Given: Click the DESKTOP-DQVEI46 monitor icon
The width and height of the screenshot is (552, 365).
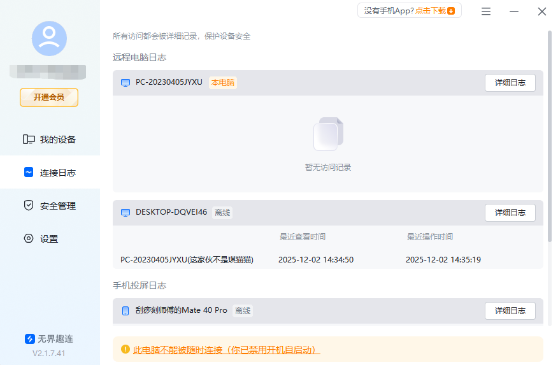Looking at the screenshot, I should pyautogui.click(x=125, y=213).
